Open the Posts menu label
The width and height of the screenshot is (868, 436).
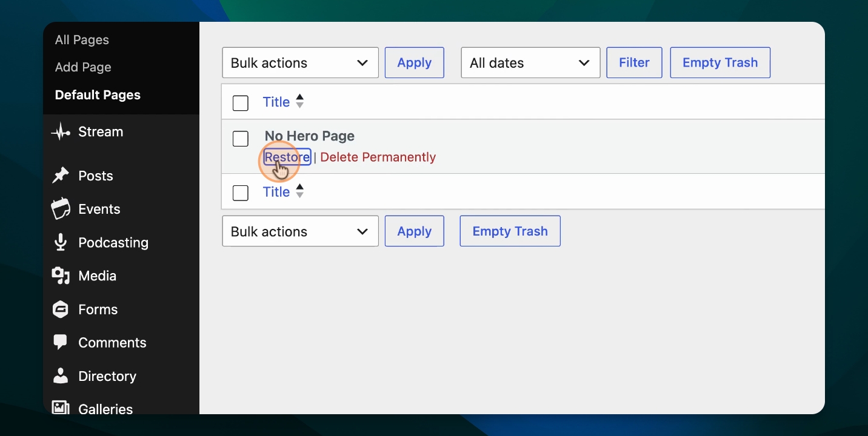pos(96,176)
